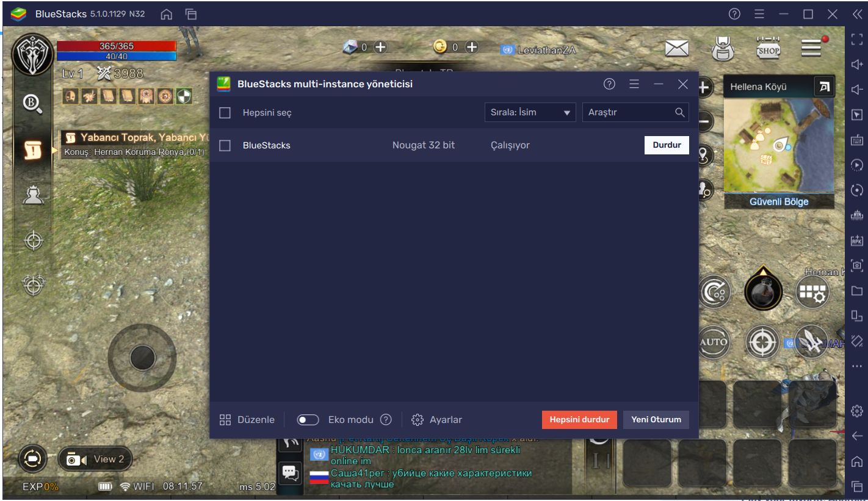Click Düzenle arrange option
The width and height of the screenshot is (868, 501).
click(x=247, y=420)
